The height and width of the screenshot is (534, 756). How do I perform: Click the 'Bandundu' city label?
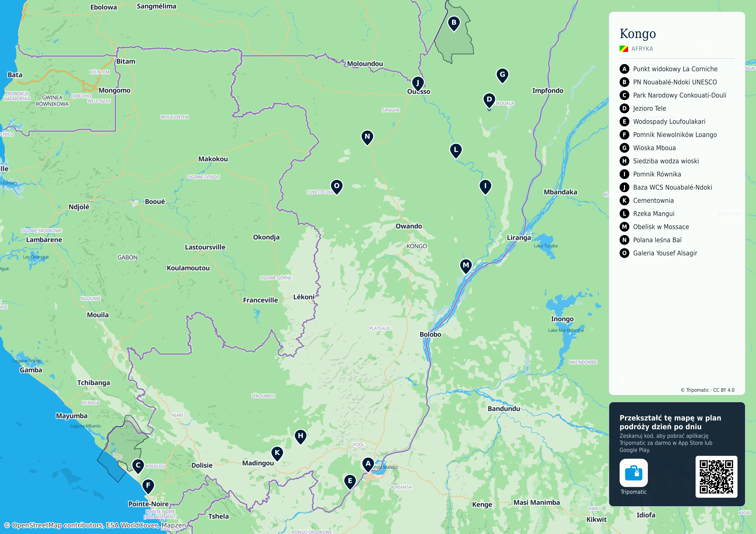(504, 409)
